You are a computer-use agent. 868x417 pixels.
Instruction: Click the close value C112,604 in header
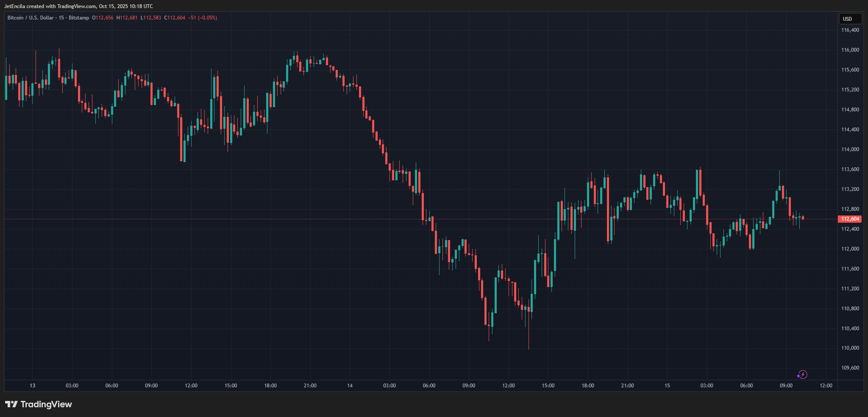tap(175, 18)
